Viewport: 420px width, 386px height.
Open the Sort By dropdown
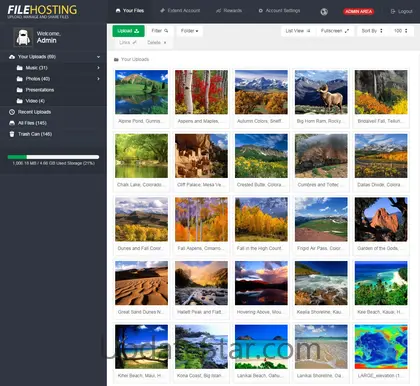[x=372, y=31]
